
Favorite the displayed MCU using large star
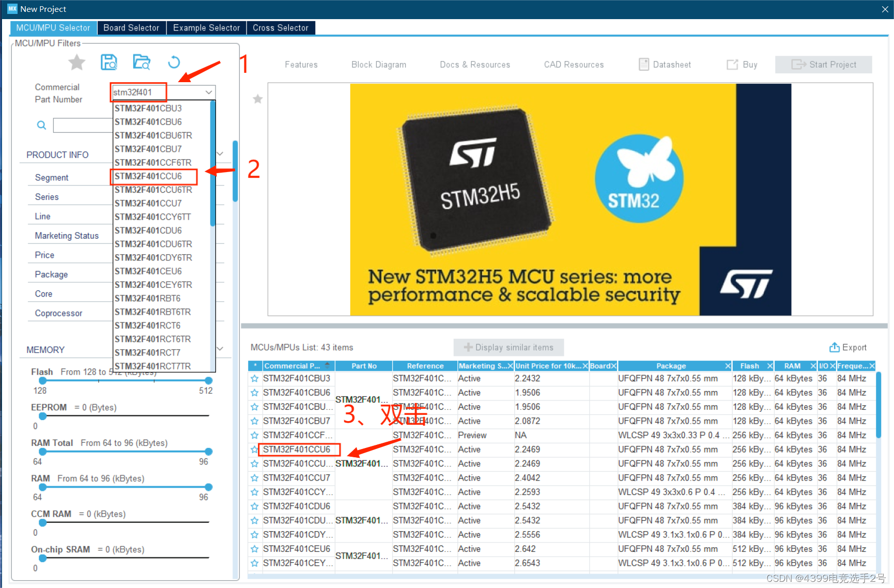tap(257, 99)
